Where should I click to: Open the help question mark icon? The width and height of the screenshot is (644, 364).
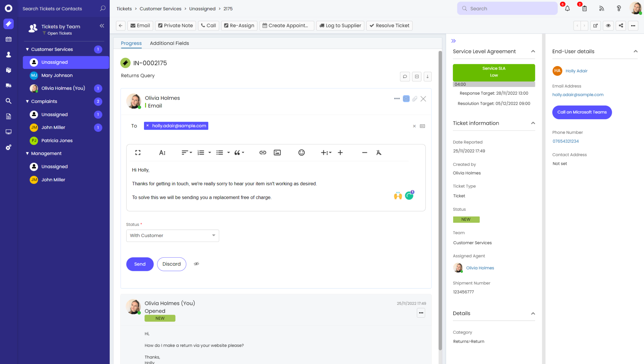click(619, 8)
